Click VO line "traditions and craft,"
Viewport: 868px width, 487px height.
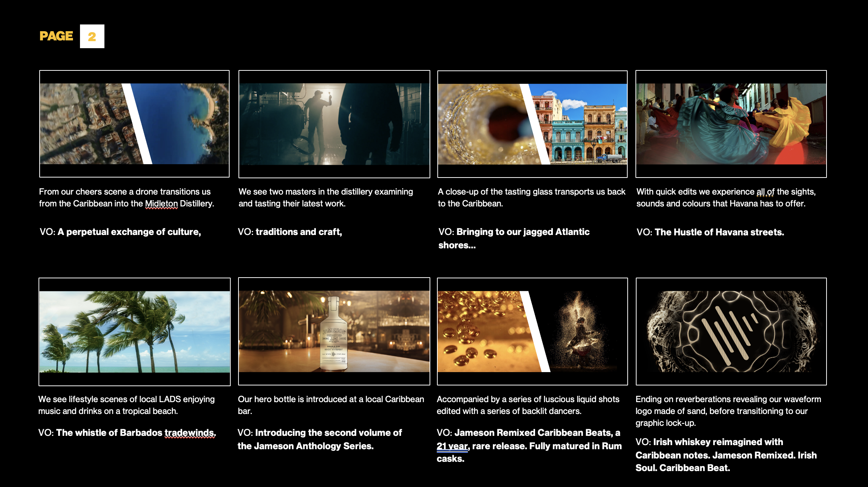point(290,232)
